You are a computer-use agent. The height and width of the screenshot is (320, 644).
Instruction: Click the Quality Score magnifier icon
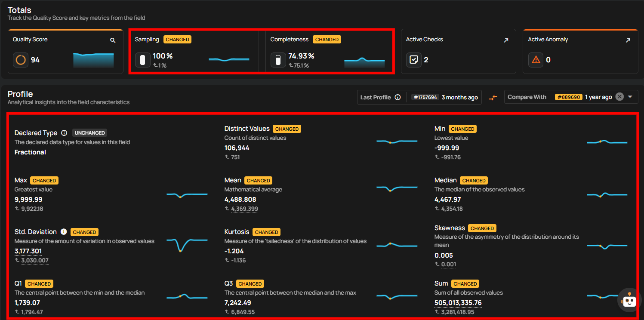click(113, 40)
